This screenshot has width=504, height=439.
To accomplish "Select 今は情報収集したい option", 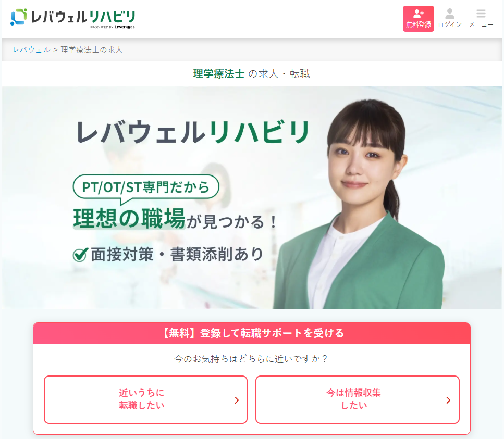I will coord(358,399).
